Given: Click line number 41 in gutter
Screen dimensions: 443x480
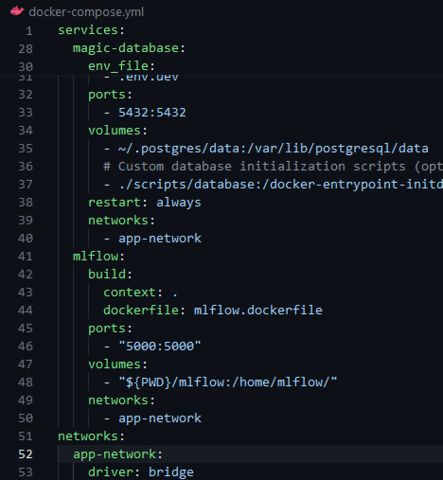Looking at the screenshot, I should [26, 256].
